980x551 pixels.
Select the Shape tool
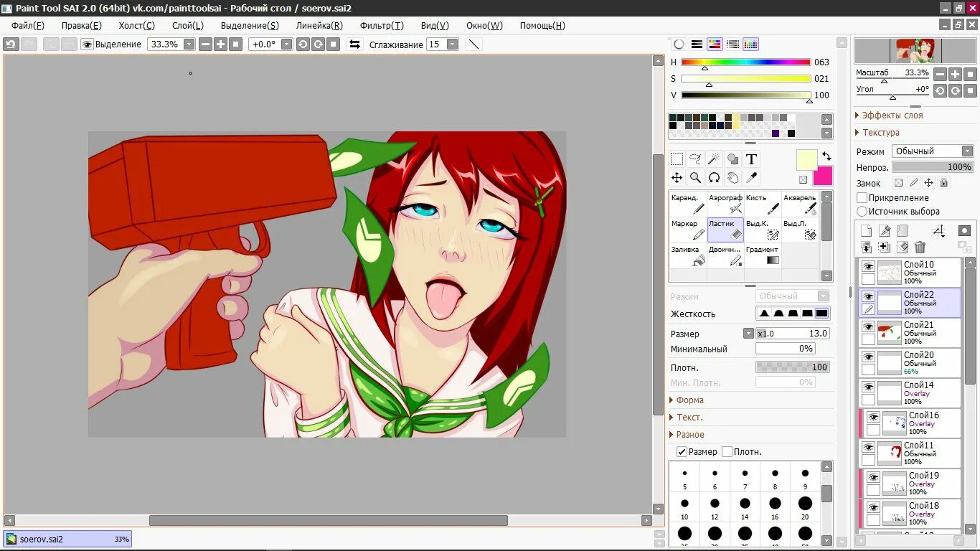pos(732,159)
